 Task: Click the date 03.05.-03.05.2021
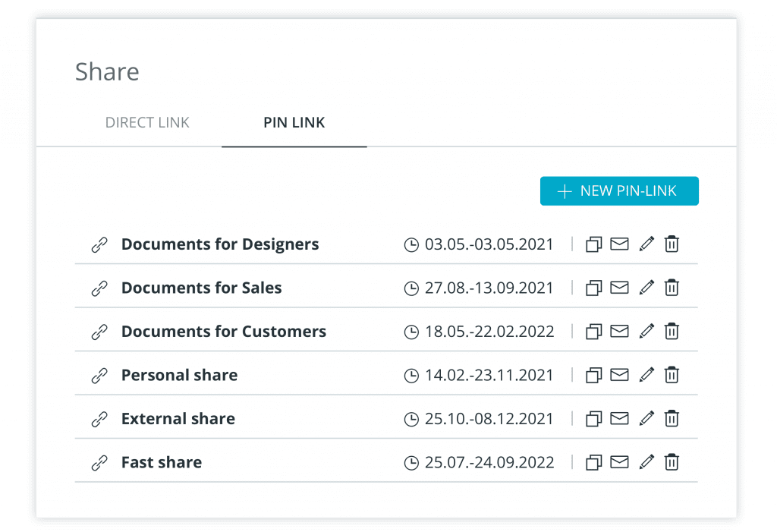click(489, 244)
